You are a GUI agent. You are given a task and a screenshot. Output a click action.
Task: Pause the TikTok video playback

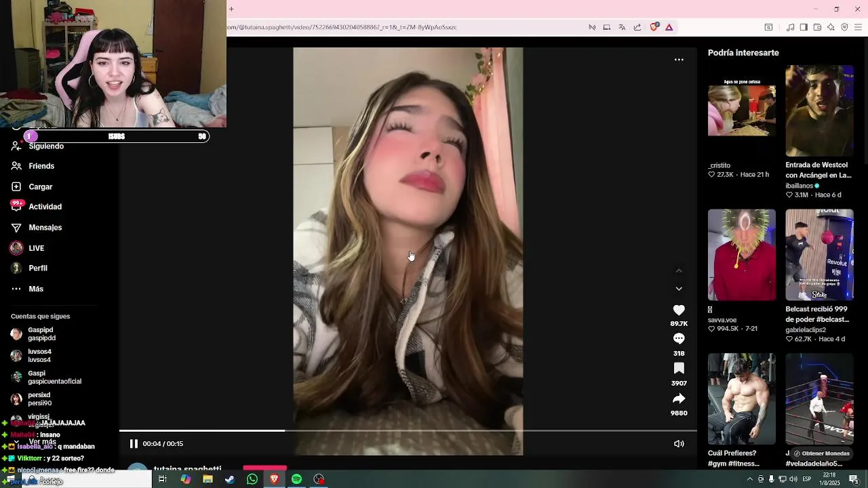click(134, 444)
